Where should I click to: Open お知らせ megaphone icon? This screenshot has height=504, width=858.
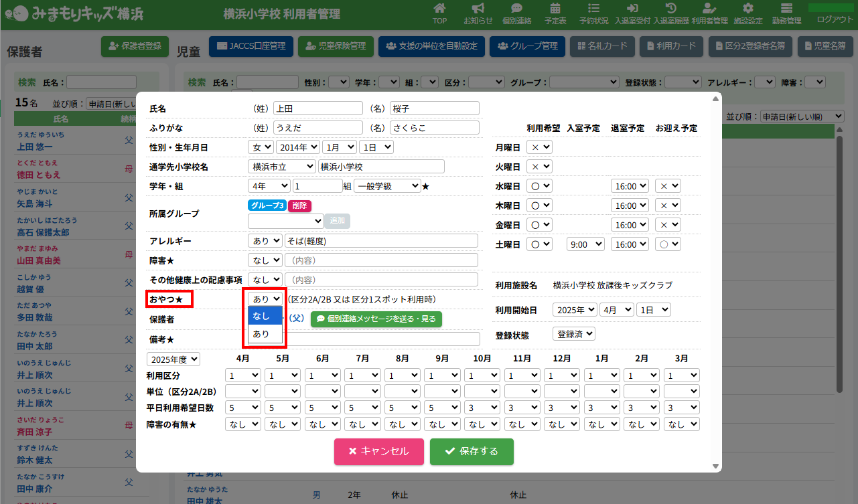pyautogui.click(x=478, y=9)
